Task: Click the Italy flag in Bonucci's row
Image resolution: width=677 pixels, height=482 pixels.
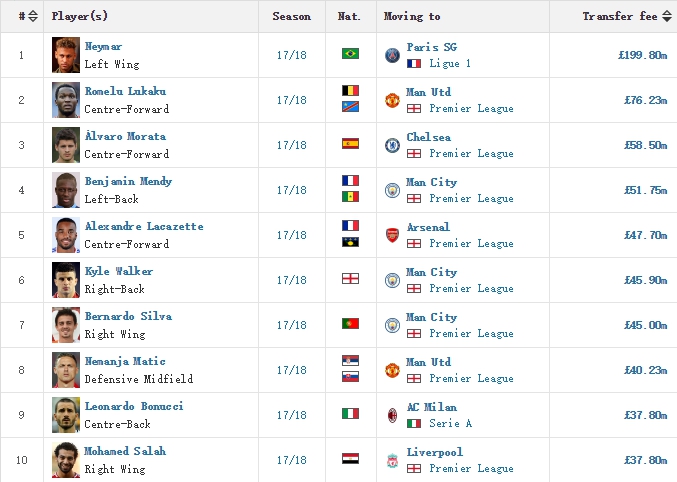Action: tap(350, 414)
